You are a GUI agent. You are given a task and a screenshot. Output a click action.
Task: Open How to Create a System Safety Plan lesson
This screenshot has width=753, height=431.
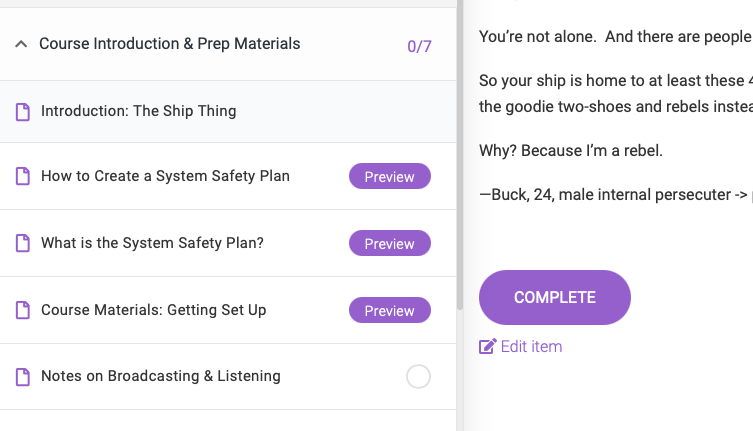point(165,176)
